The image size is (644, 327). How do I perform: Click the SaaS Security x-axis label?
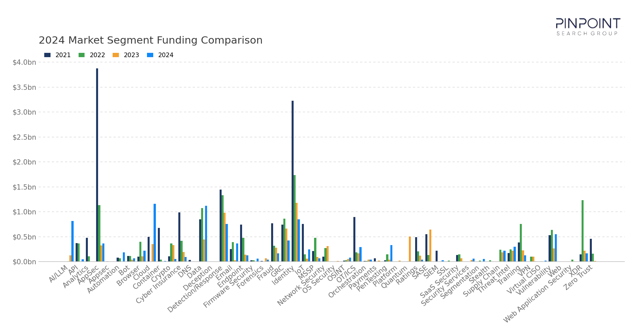[x=439, y=281]
